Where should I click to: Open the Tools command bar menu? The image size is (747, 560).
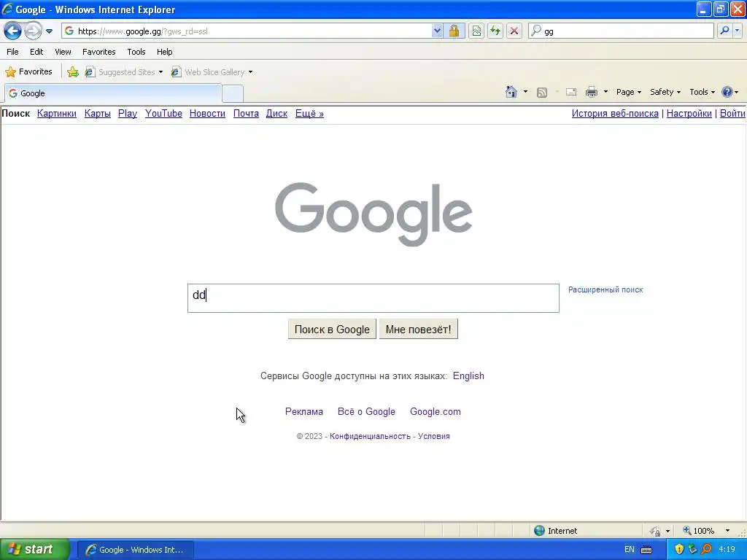click(x=702, y=92)
